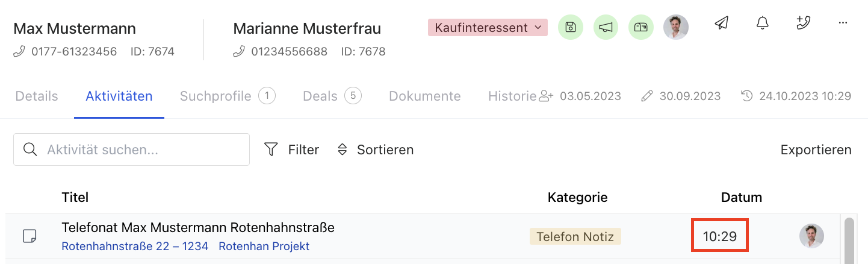The image size is (868, 264).
Task: Open the Filter options
Action: (x=292, y=149)
